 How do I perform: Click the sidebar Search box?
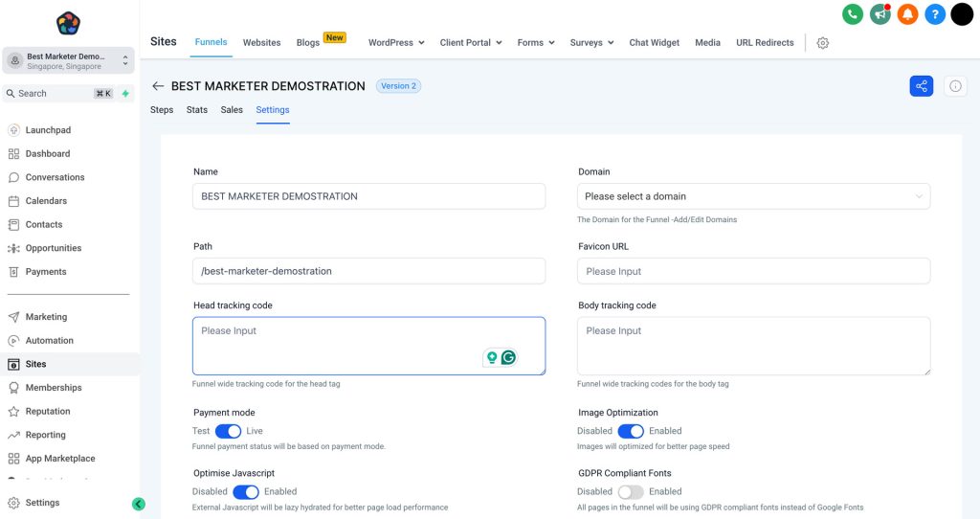tap(60, 94)
